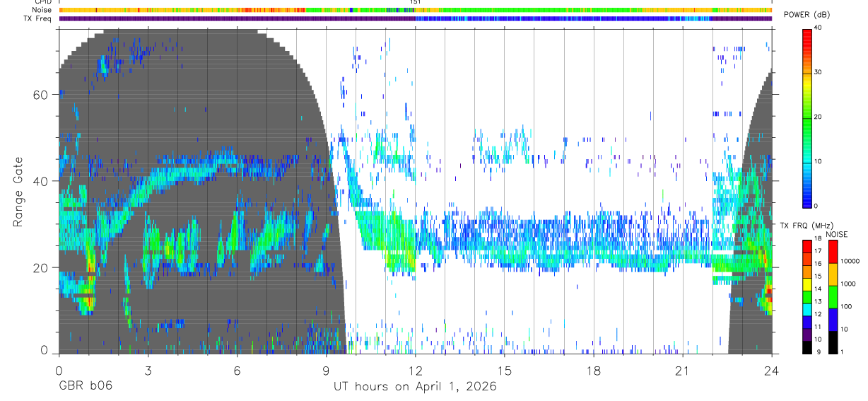Click the '40' tick on the POWER colorbar
The height and width of the screenshot is (401, 868).
click(x=818, y=28)
